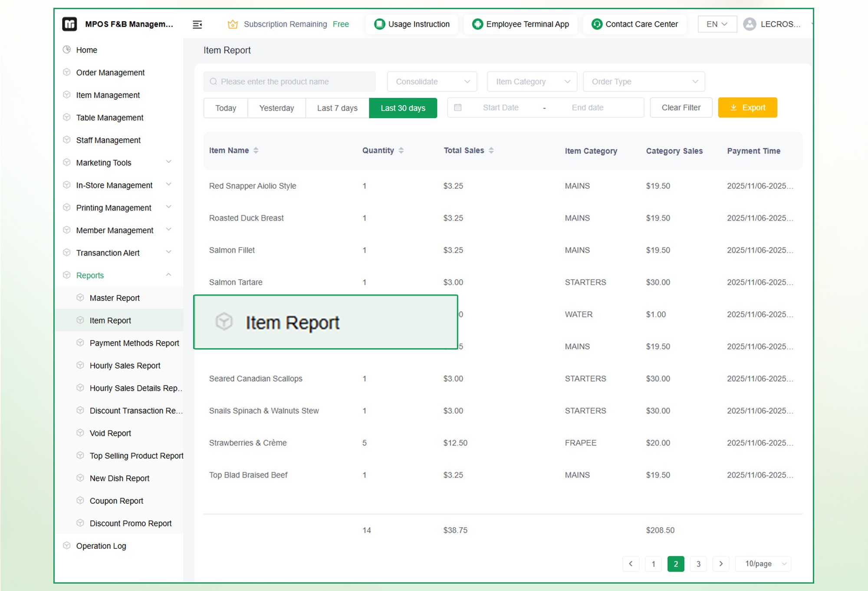Expand Marketing Tools submenu
Screen dimensions: 868x591
pyautogui.click(x=169, y=162)
